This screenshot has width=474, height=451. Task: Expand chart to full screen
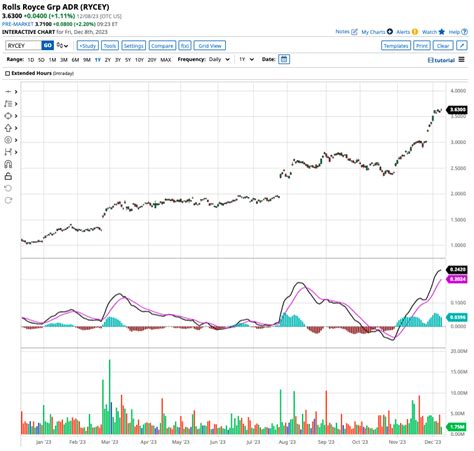[462, 46]
